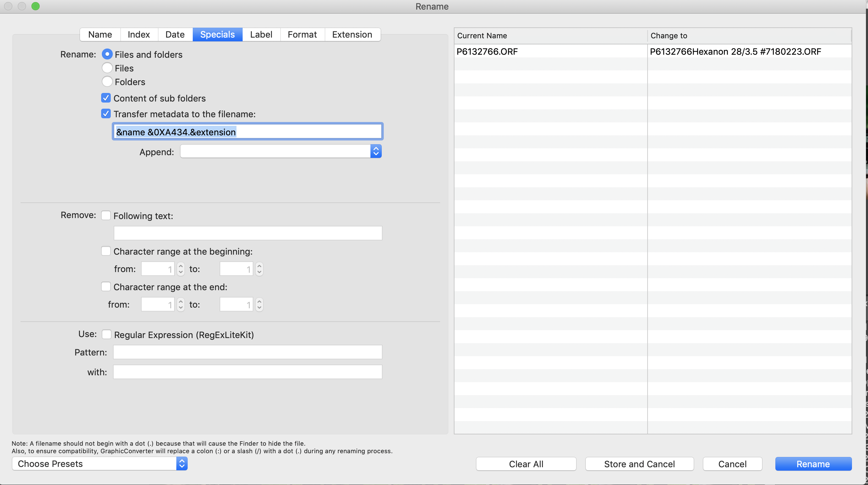Enable Content of sub folders checkbox
Screen dimensions: 868x485
(106, 98)
